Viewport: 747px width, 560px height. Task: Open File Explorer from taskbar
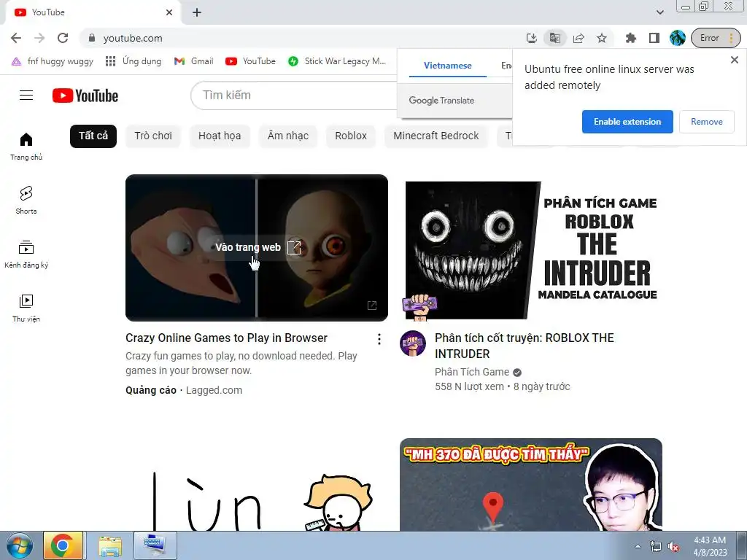[x=110, y=545]
